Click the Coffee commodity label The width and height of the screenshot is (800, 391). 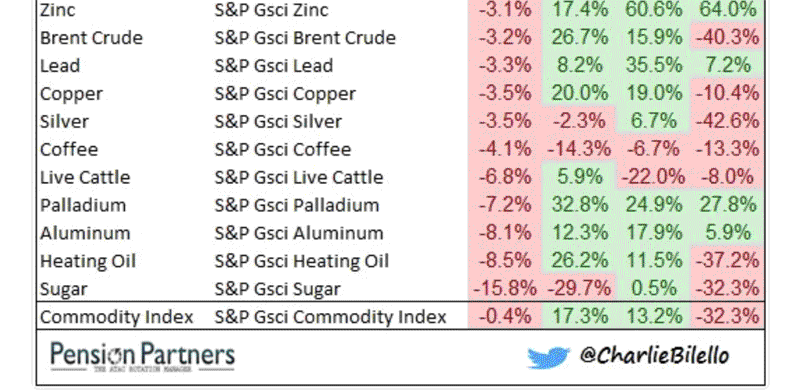coord(69,150)
